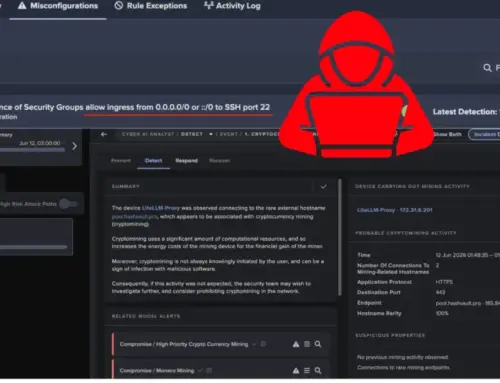Click the Related Model Alerts heading

[146, 316]
